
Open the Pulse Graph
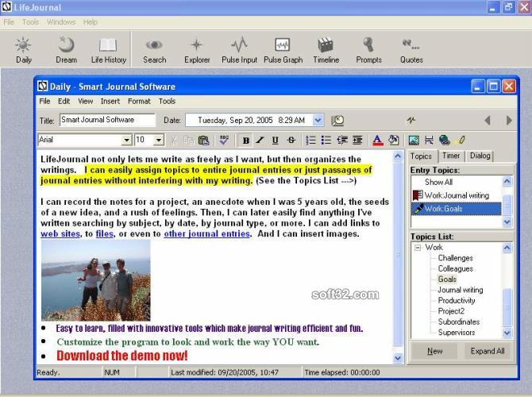tap(283, 50)
